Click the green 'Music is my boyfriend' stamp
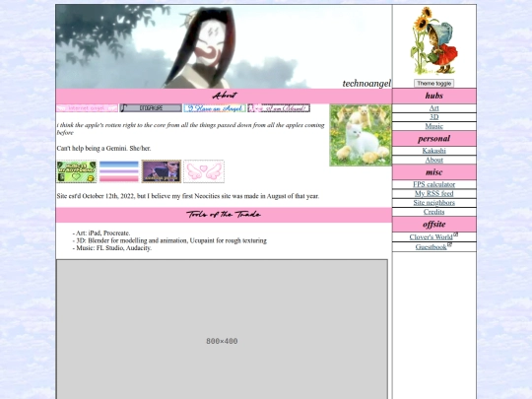The width and height of the screenshot is (532, 399). pos(77,171)
